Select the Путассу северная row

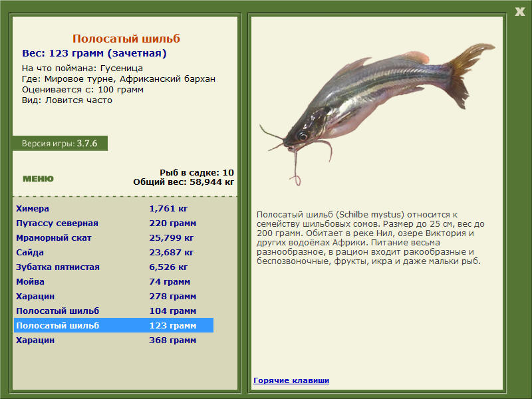[x=114, y=223]
